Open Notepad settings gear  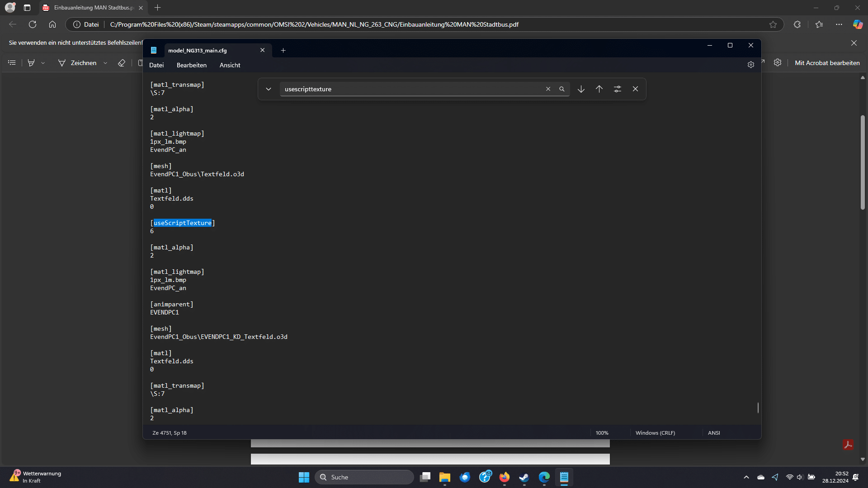[751, 65]
